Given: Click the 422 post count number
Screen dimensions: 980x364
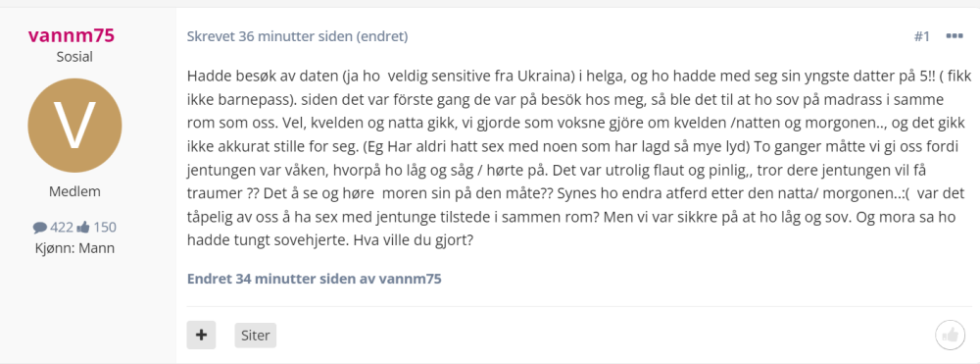Looking at the screenshot, I should pos(62,227).
